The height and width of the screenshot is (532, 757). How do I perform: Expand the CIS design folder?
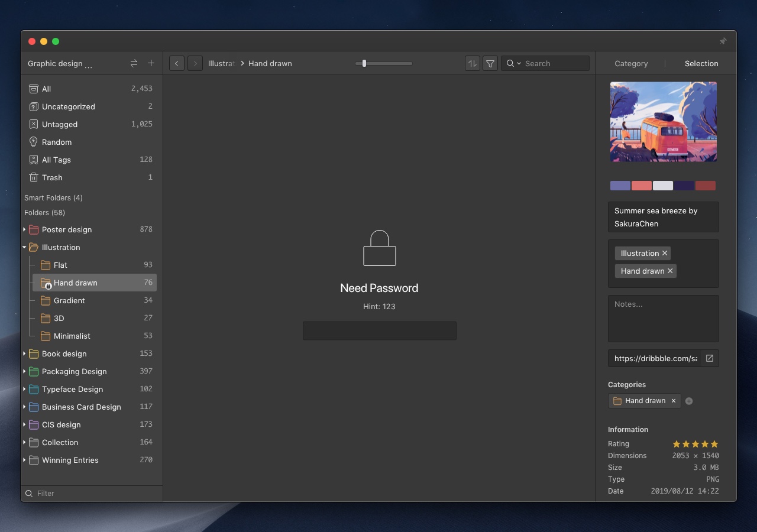click(x=24, y=424)
